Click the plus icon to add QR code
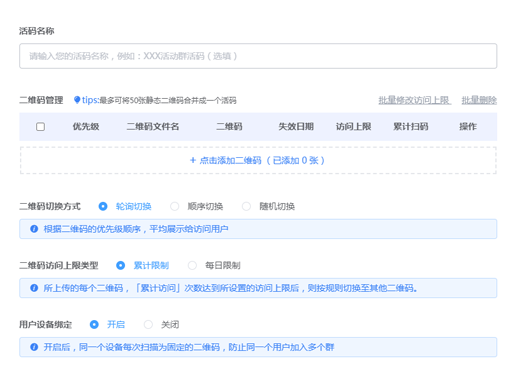This screenshot has height=380, width=520. click(x=193, y=160)
